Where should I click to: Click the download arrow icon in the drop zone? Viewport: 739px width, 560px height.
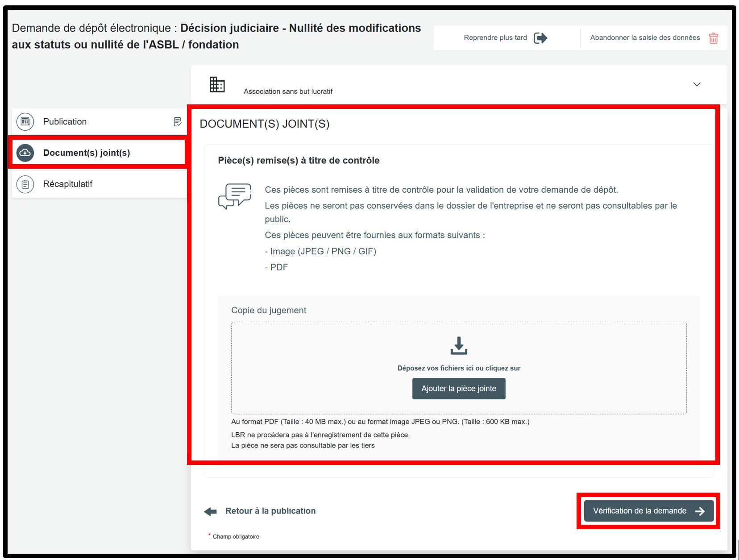point(458,346)
